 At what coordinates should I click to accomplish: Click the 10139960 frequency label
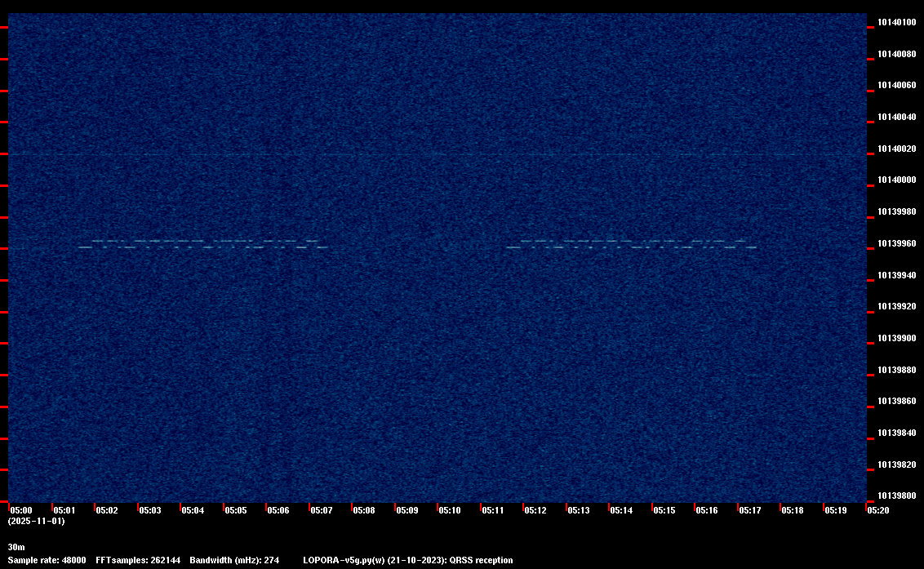[897, 243]
